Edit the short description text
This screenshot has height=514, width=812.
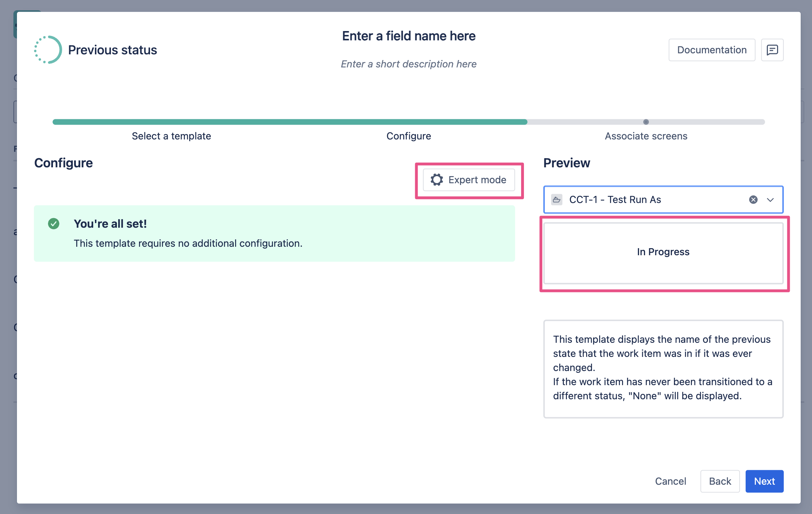click(x=408, y=64)
